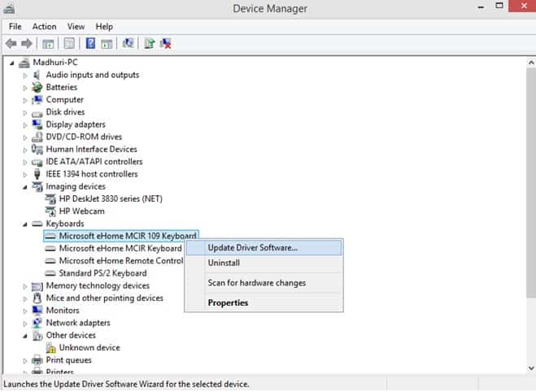
Task: Click the DVD/CD-ROM drives category icon
Action: 37,137
